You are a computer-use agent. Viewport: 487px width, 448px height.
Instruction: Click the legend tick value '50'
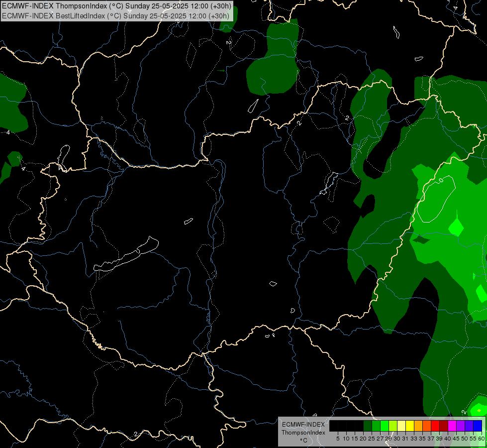click(x=465, y=439)
